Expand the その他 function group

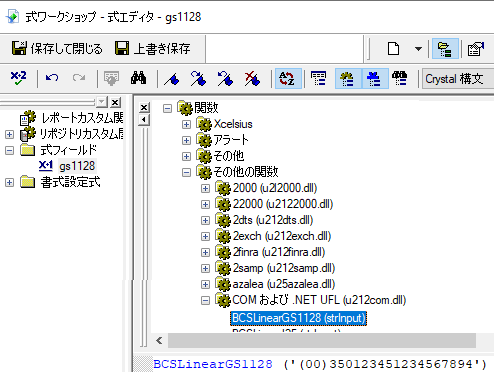[x=186, y=156]
